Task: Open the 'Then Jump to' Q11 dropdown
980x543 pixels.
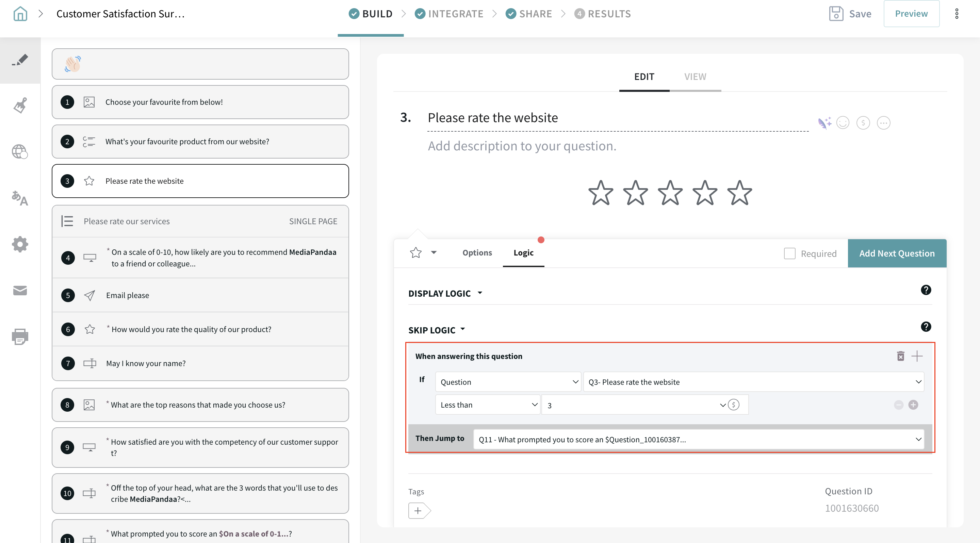Action: [x=699, y=439]
